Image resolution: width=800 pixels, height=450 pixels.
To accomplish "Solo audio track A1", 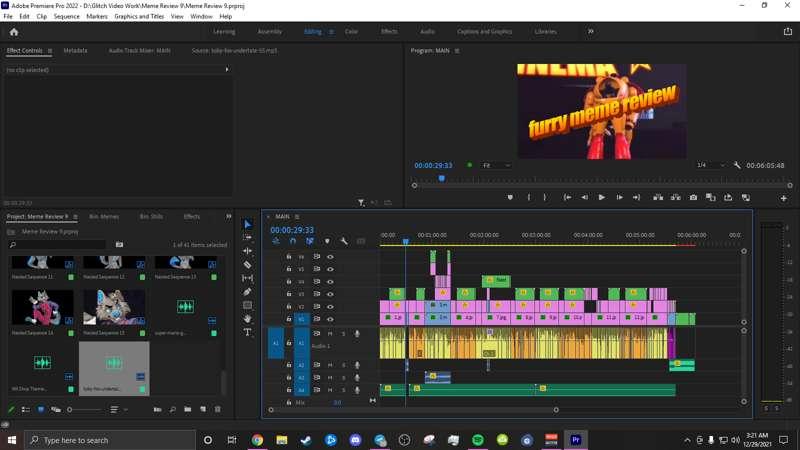I will point(343,334).
